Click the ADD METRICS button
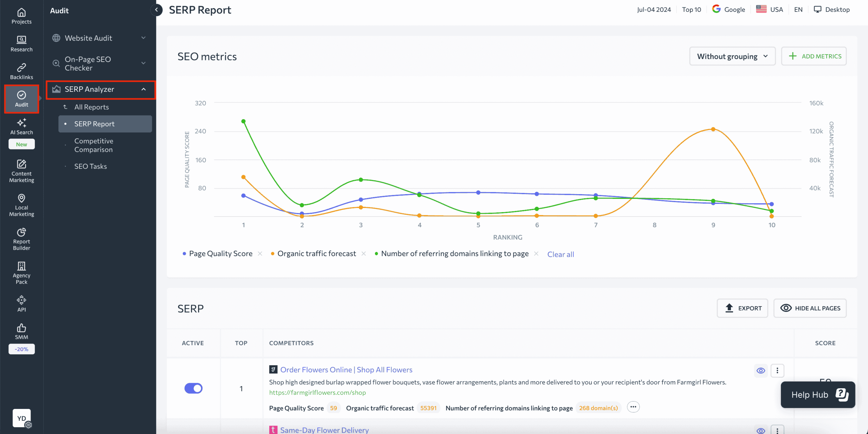Screen dimensions: 868x434 (x=814, y=56)
